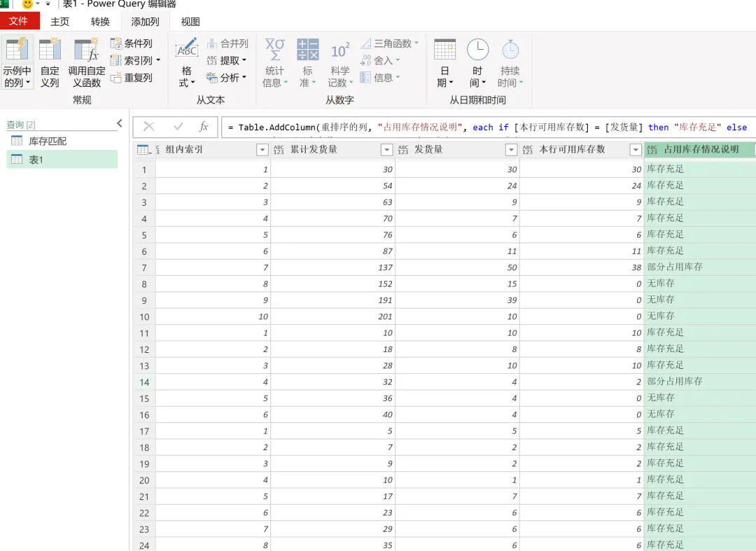Click the formula bar text field
Viewport: 756px width, 551px height.
[x=488, y=127]
